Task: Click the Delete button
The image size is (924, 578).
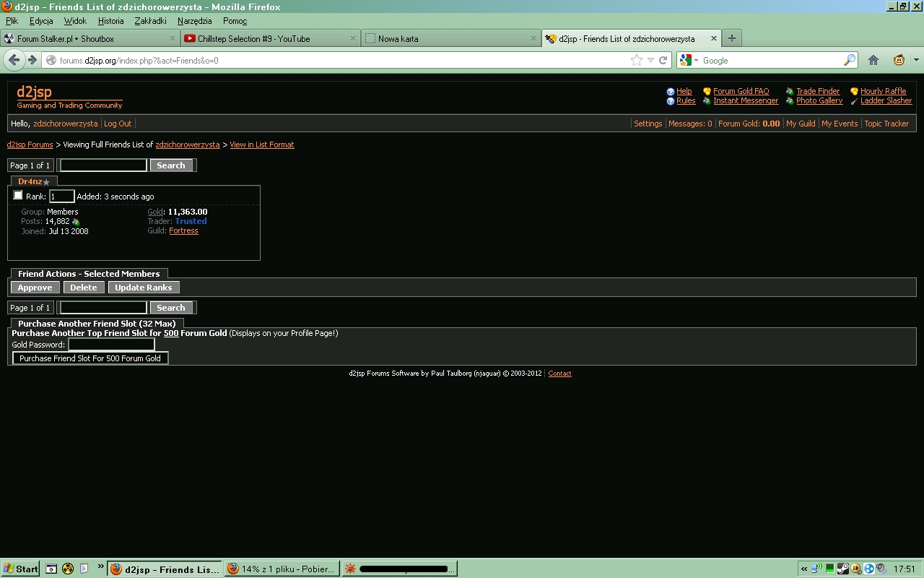Action: pos(83,288)
